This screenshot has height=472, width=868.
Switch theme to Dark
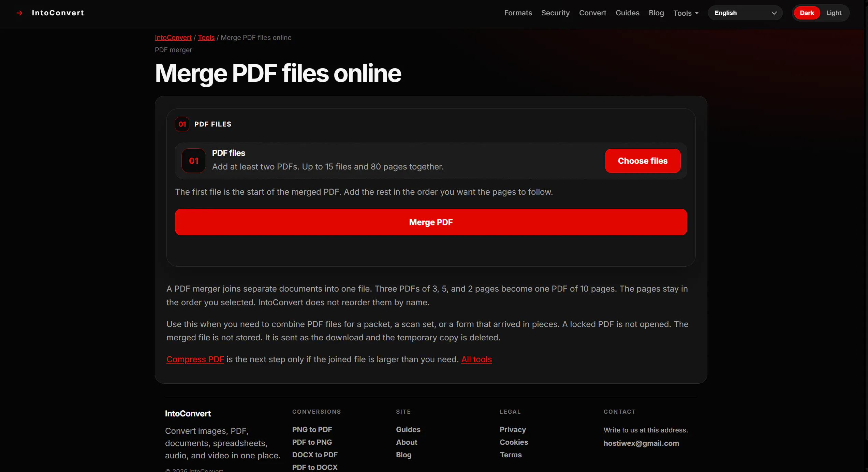coord(807,13)
